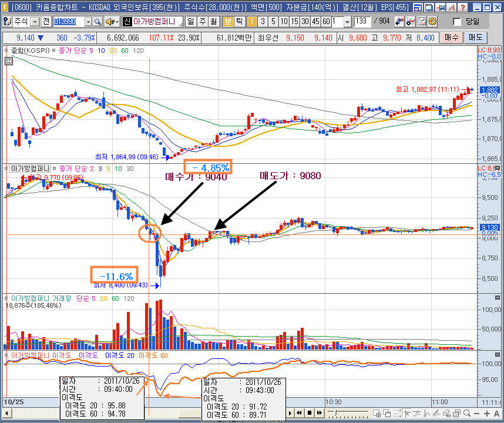Click the replay speed slider handle
The height and width of the screenshot is (423, 504).
point(335,412)
